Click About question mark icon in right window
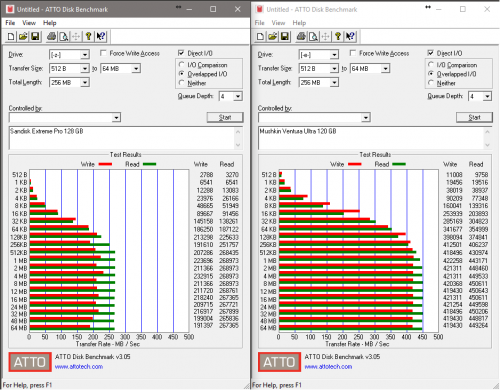The image size is (500, 390). 338,36
